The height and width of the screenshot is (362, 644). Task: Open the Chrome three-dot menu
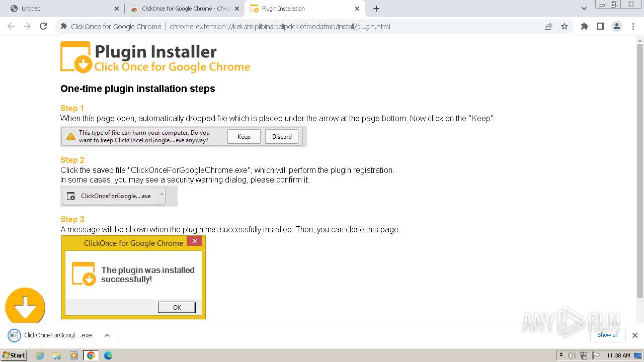(x=633, y=27)
